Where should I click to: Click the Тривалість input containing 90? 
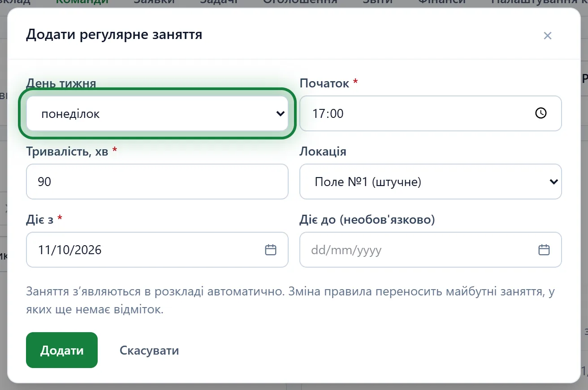(x=157, y=182)
